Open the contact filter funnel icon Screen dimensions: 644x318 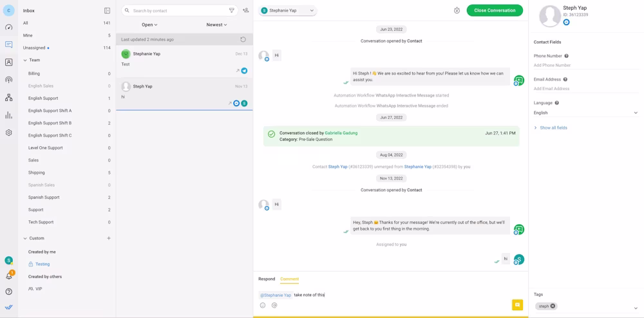click(x=232, y=10)
